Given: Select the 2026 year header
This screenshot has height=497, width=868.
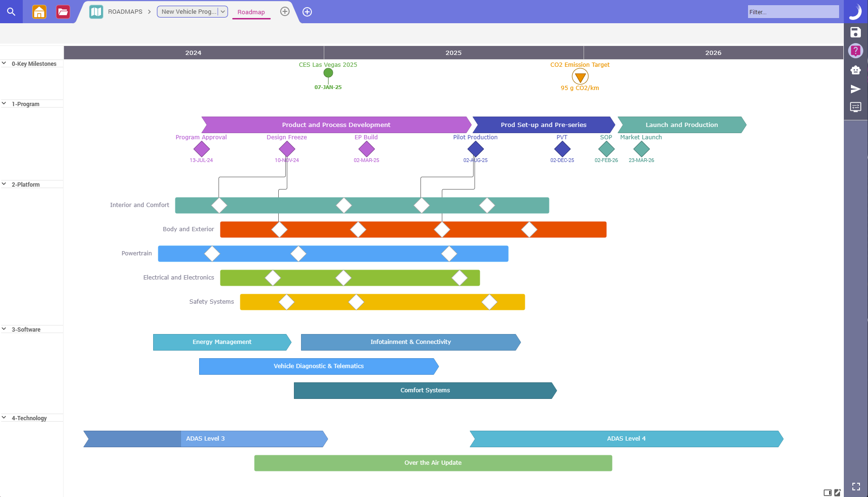Looking at the screenshot, I should [x=713, y=53].
